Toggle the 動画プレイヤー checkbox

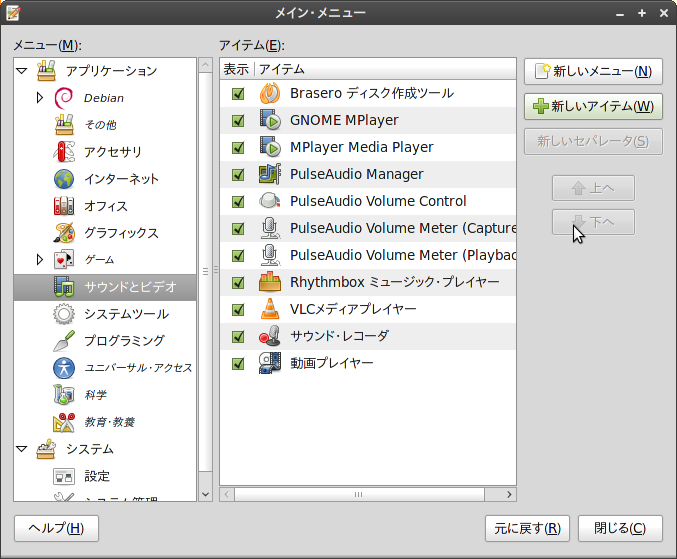pyautogui.click(x=238, y=363)
